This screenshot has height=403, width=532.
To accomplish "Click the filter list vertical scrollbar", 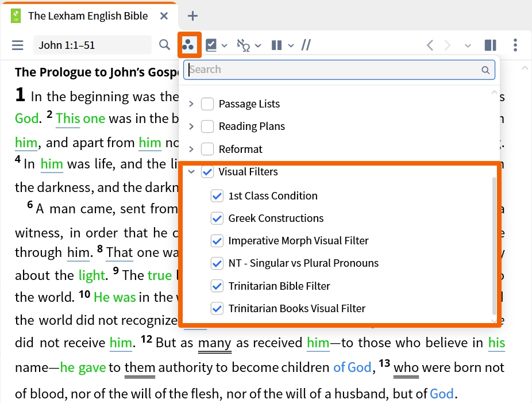I will pos(494,246).
